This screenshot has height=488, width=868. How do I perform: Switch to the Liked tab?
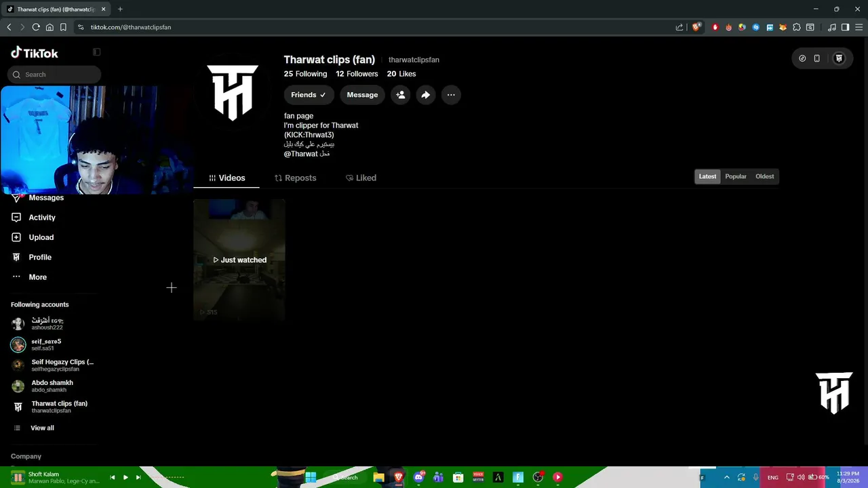click(361, 178)
